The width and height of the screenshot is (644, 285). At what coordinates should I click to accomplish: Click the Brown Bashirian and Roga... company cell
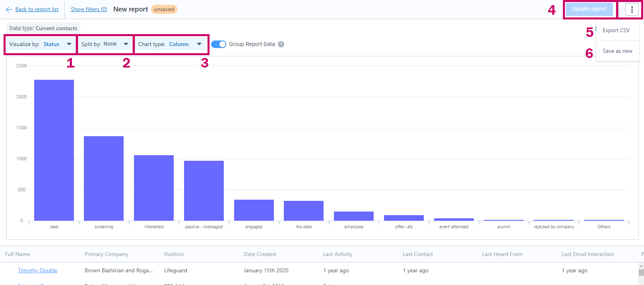point(119,271)
